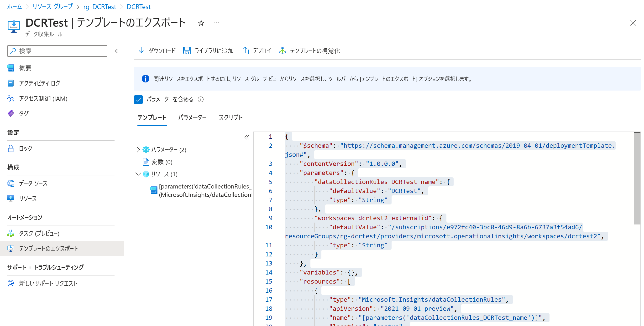Click the Deploy (デプロイ) upload icon
The width and height of the screenshot is (644, 326).
pos(245,51)
